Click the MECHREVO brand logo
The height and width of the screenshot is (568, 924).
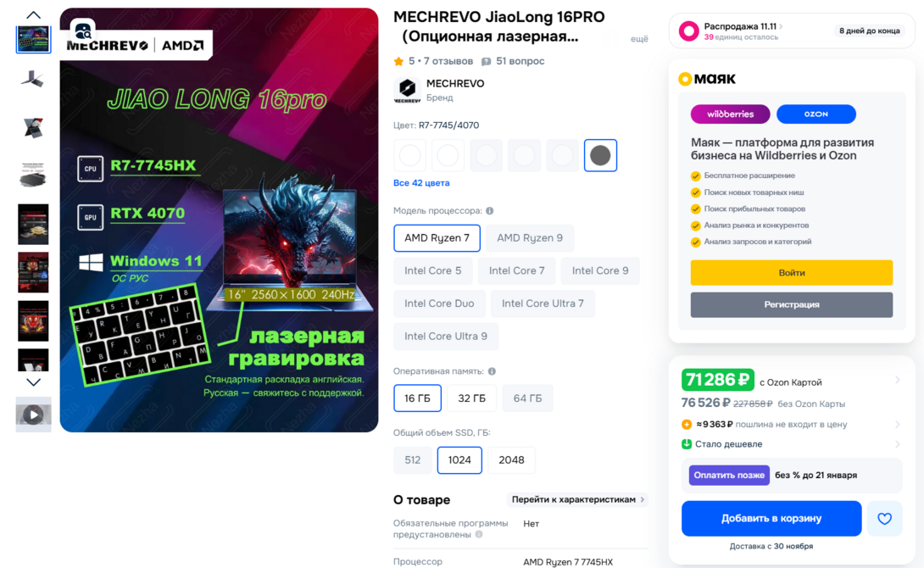point(407,90)
